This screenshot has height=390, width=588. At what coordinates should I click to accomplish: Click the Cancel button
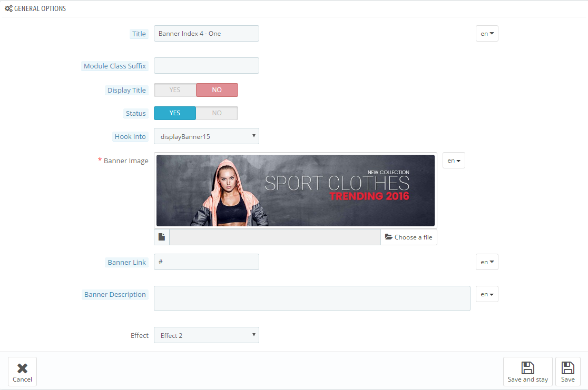pos(23,372)
